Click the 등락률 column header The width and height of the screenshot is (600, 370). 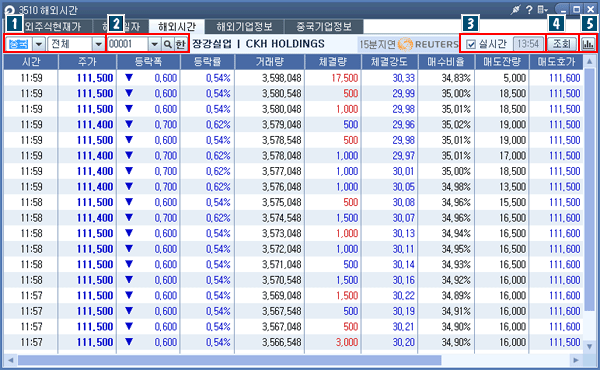coord(207,62)
